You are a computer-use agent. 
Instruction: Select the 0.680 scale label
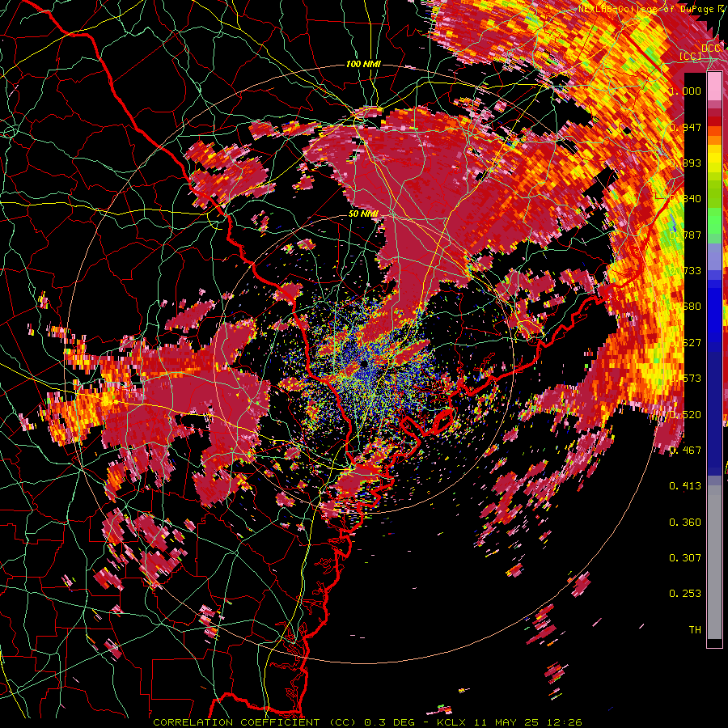(x=685, y=307)
